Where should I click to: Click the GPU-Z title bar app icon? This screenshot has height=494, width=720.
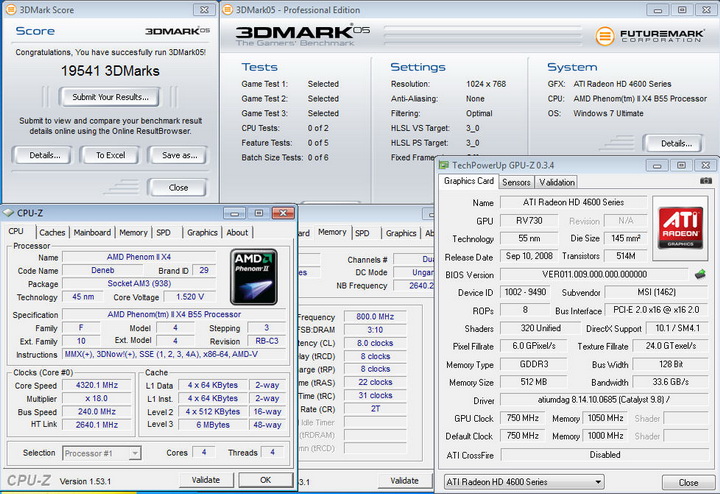(446, 163)
